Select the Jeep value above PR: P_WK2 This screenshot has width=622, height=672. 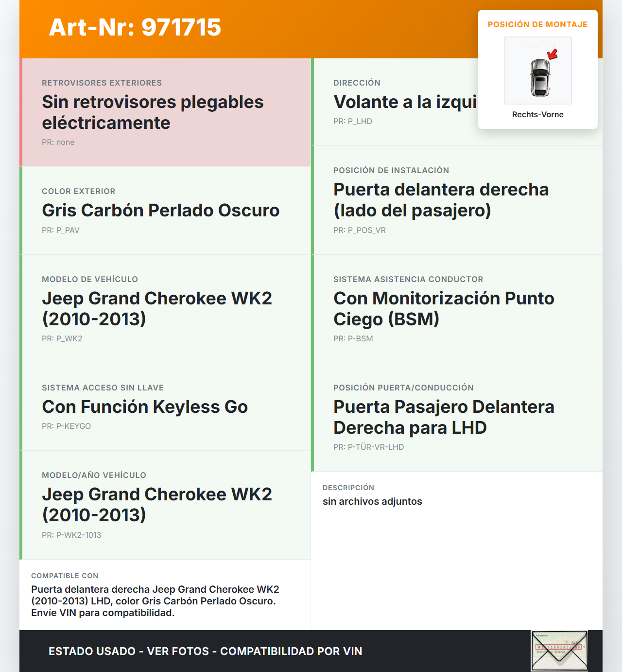(x=157, y=308)
